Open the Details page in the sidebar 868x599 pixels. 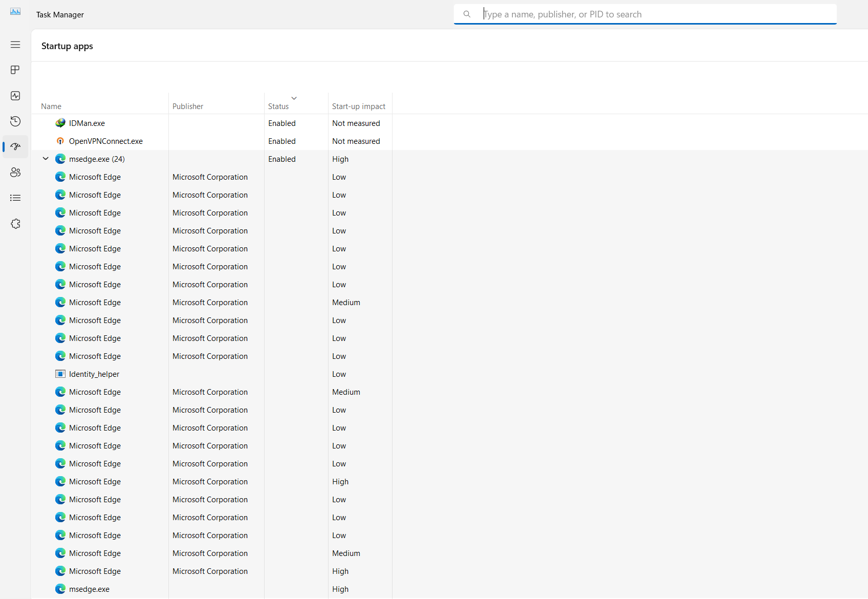(x=15, y=198)
